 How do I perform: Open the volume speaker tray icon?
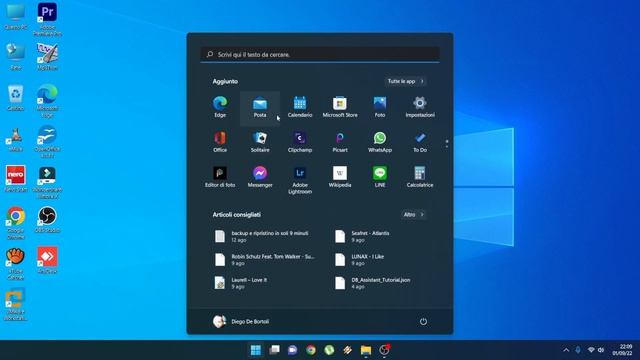tap(601, 350)
